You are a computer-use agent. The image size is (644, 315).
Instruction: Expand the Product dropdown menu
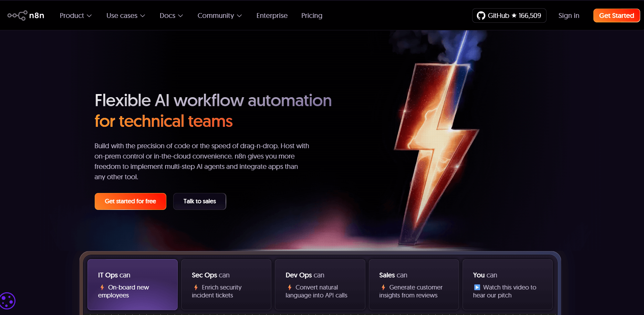[75, 16]
